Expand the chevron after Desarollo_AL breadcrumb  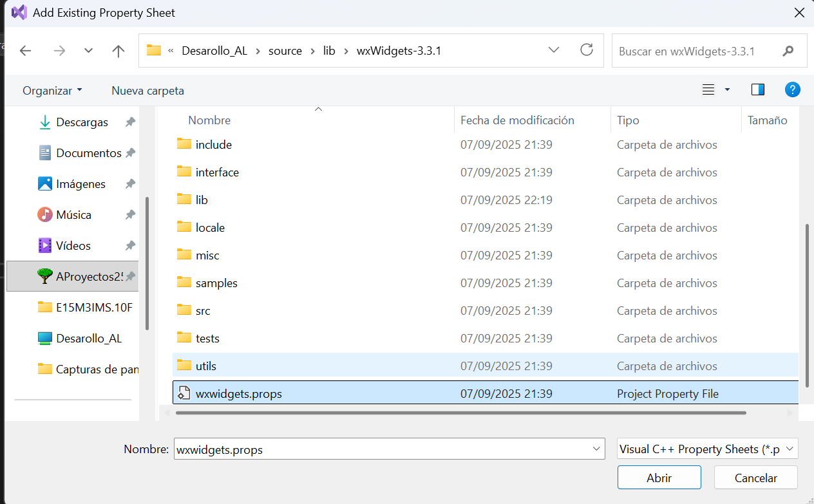(x=258, y=51)
